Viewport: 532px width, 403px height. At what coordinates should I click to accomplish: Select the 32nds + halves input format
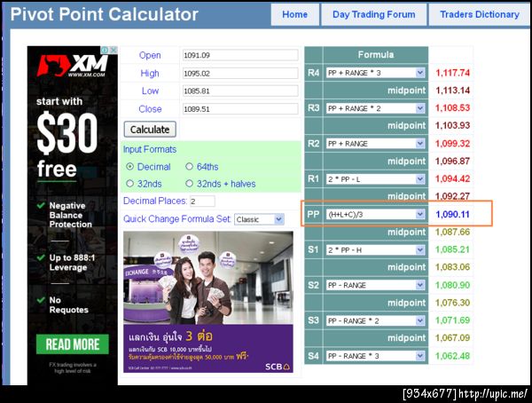190,184
